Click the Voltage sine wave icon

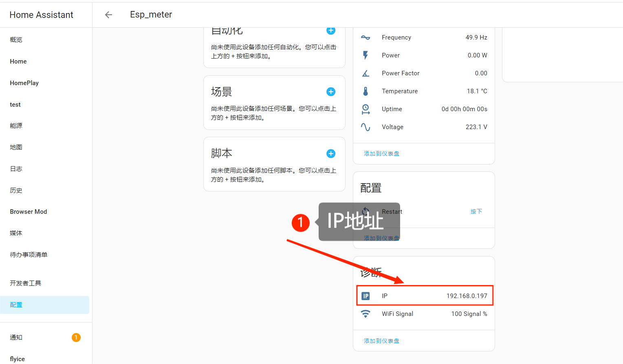pos(365,127)
